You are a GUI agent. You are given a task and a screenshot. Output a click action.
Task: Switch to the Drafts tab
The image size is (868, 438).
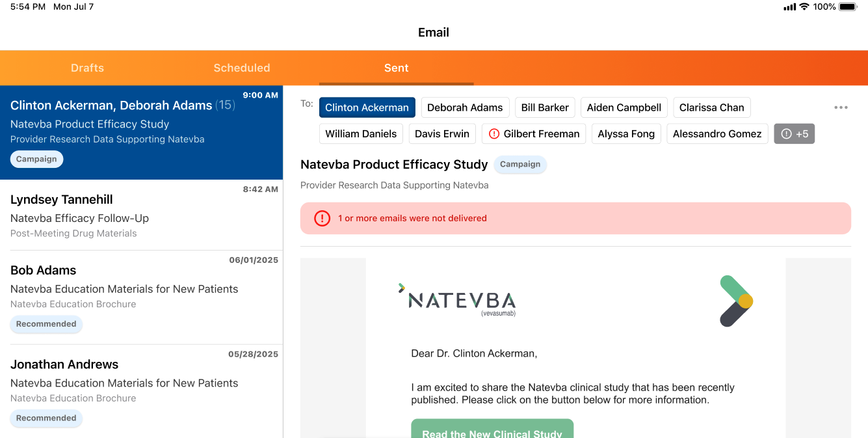coord(87,68)
